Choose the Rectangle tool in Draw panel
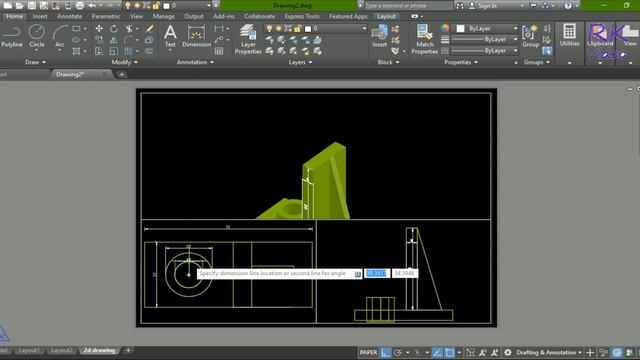Image resolution: width=640 pixels, height=360 pixels. 76,29
